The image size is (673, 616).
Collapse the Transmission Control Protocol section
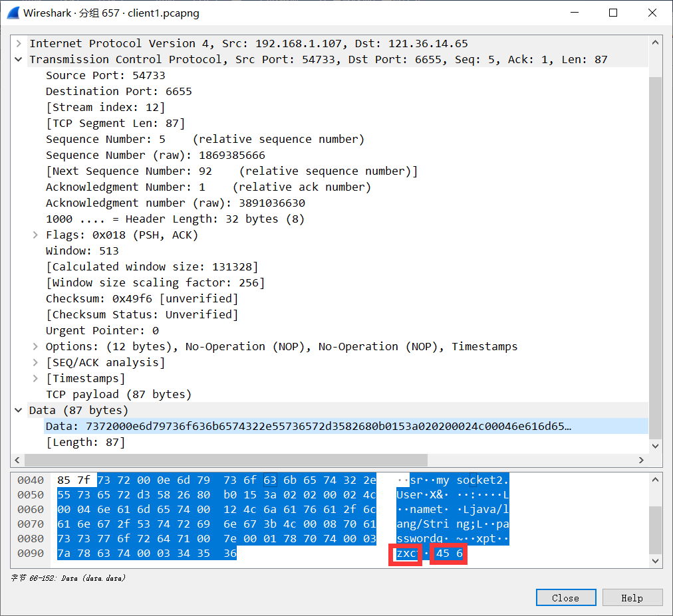[19, 59]
